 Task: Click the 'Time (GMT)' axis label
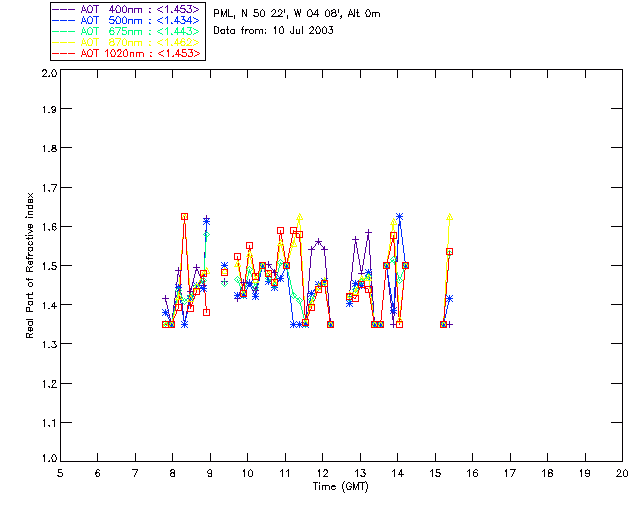pos(340,487)
